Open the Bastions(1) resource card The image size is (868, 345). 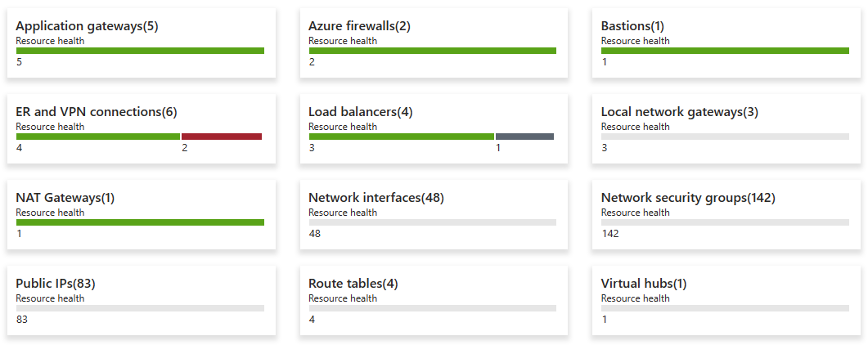click(632, 26)
